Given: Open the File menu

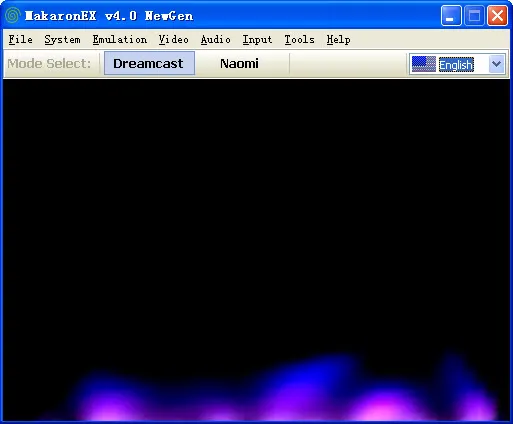Looking at the screenshot, I should click(20, 40).
